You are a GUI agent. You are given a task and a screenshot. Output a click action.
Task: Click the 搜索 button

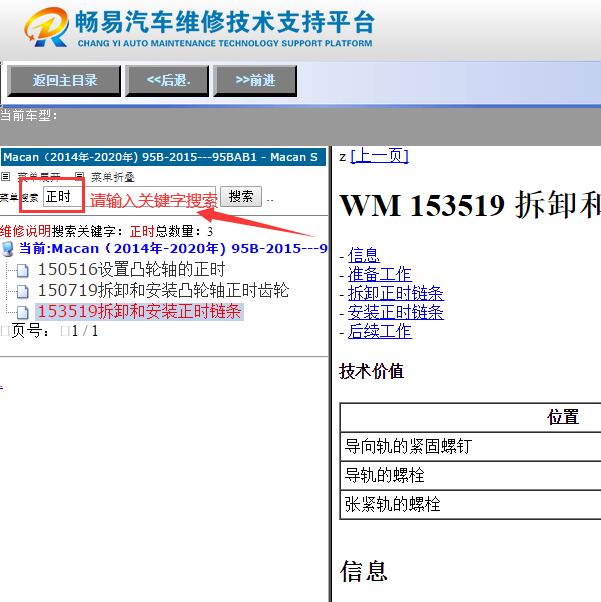(x=241, y=197)
